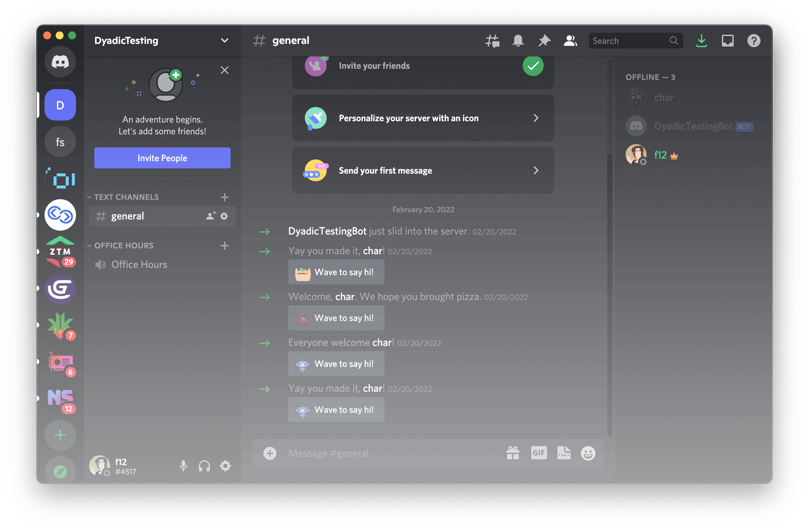Open GIF picker in message box
This screenshot has height=532, width=809.
(539, 453)
